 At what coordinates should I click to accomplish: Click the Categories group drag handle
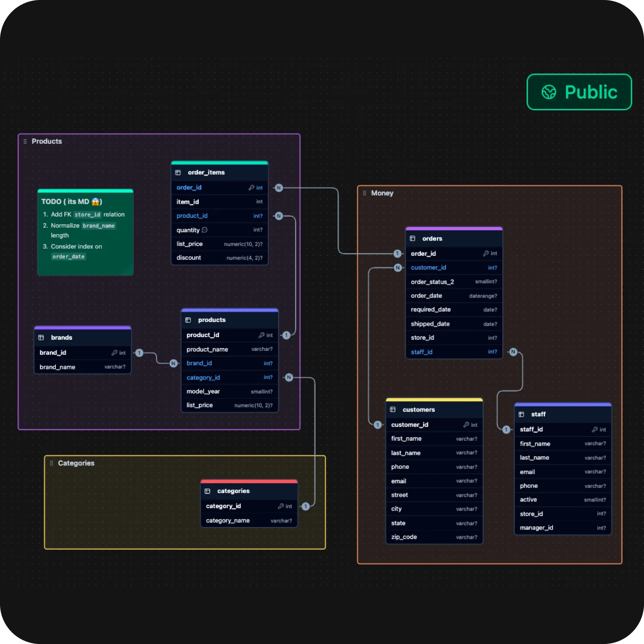click(52, 463)
